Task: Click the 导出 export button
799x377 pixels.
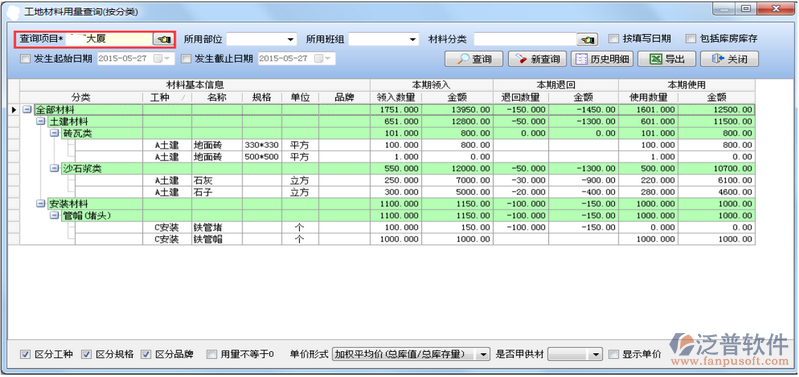Action: (667, 59)
